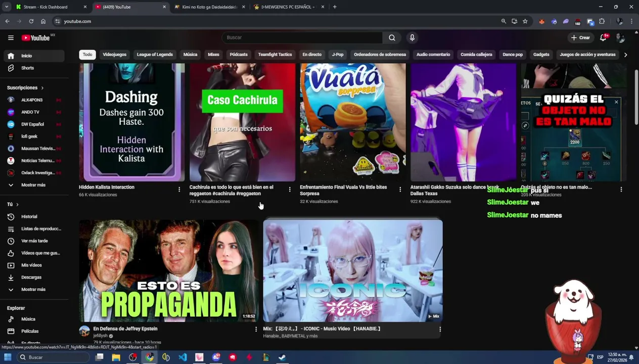Open ICONIC HANABIE mix thumbnail

(x=353, y=270)
